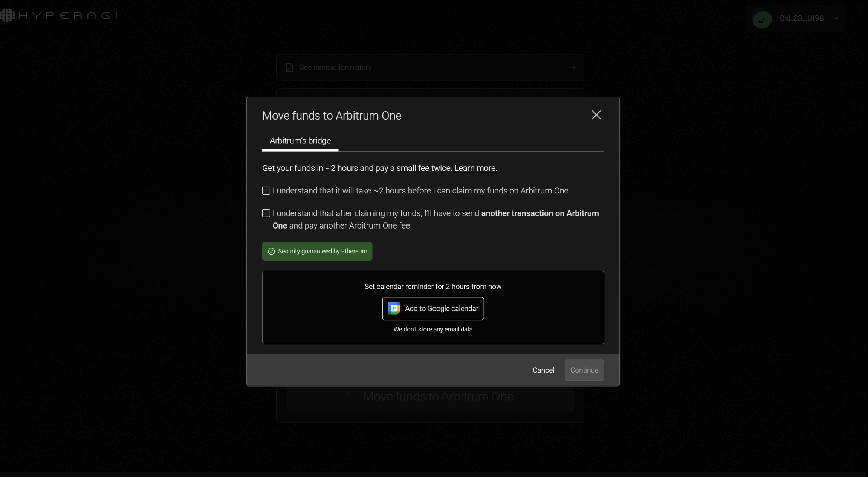Viewport: 868px width, 477px height.
Task: Tick the another transaction fee checkbox
Action: coord(266,213)
